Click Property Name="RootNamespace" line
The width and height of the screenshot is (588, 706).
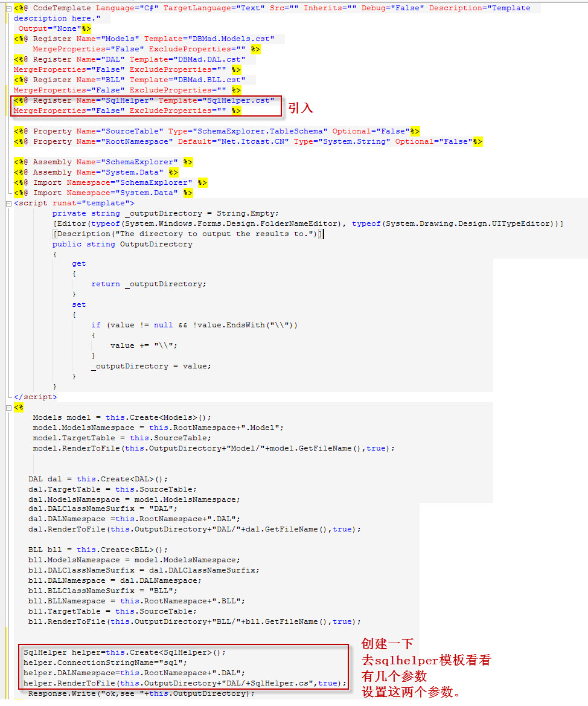point(248,142)
